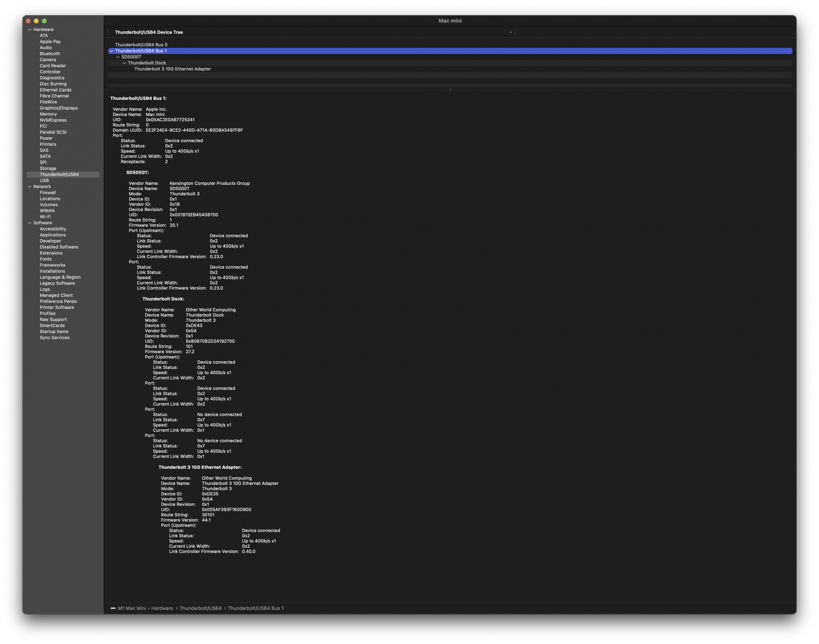Open Developer under Software
The width and height of the screenshot is (819, 644).
pyautogui.click(x=50, y=241)
